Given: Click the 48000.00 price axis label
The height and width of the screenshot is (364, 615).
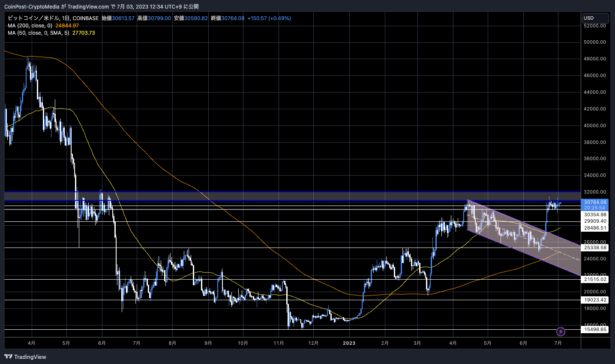Looking at the screenshot, I should 595,59.
